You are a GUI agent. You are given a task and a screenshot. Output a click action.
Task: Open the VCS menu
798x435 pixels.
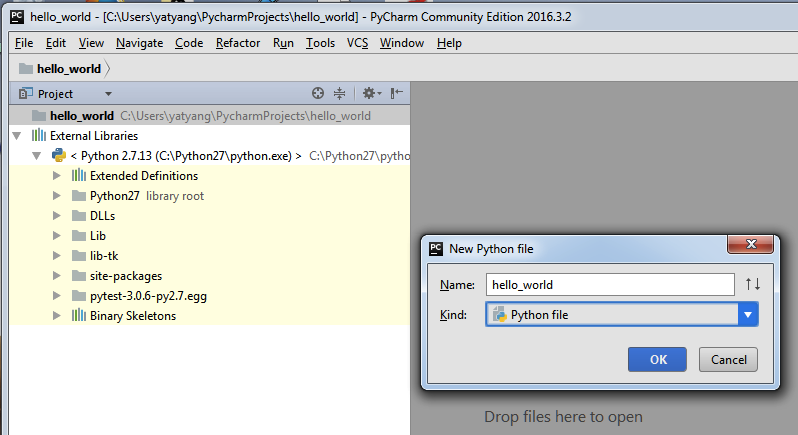point(357,43)
